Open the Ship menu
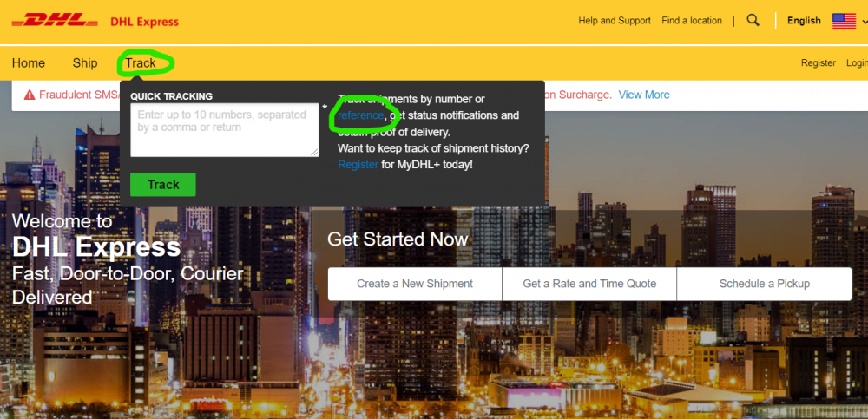 coord(85,63)
